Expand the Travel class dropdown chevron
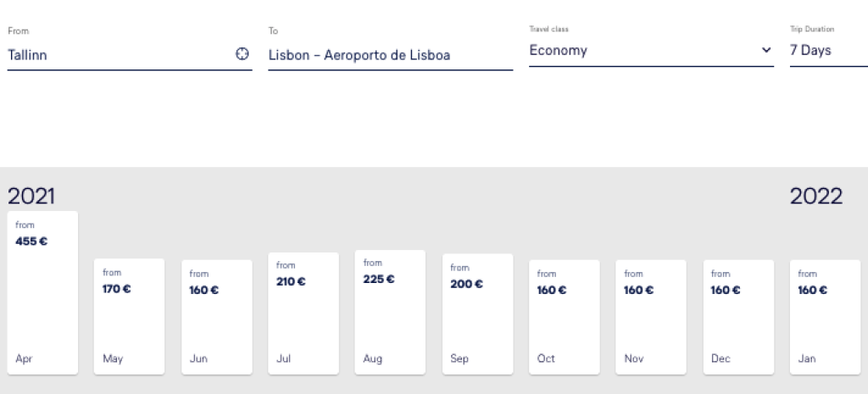This screenshot has width=868, height=394. (x=766, y=51)
